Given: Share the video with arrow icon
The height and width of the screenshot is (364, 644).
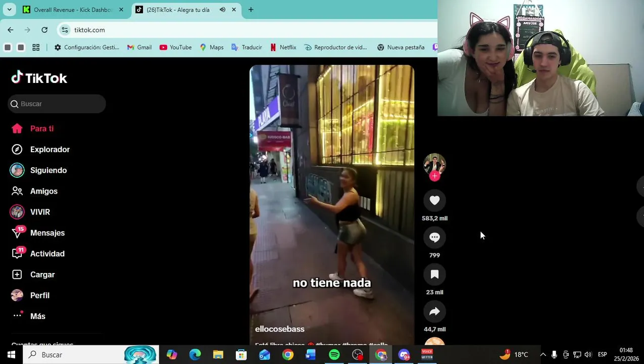Looking at the screenshot, I should point(434,311).
